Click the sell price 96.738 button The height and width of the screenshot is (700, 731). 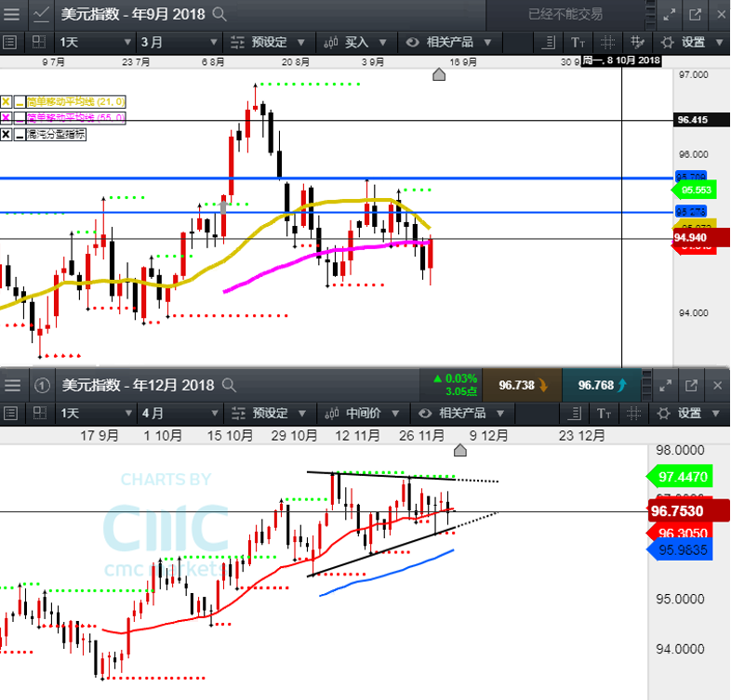(x=522, y=386)
